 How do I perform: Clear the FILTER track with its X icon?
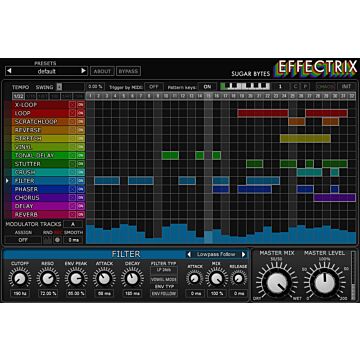[x=72, y=181]
